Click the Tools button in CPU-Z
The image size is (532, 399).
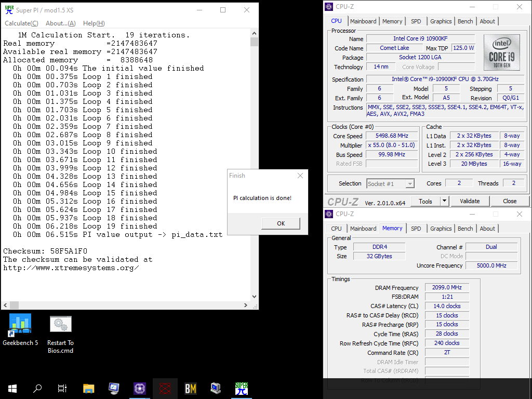click(x=425, y=201)
